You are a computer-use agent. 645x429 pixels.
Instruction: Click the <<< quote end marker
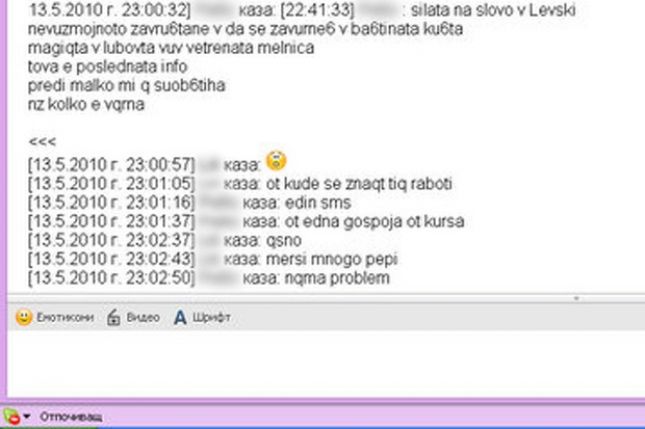click(x=42, y=142)
